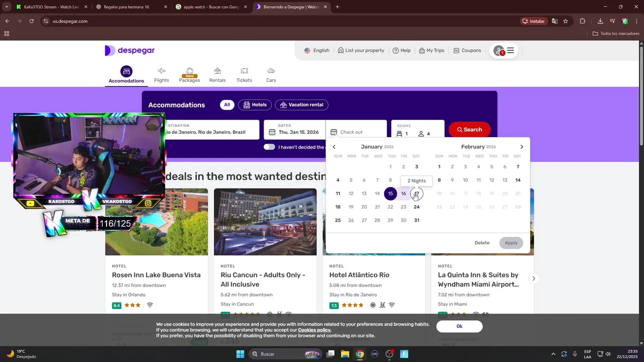Select the Hotels filter chip
The image size is (644, 362).
tap(255, 105)
